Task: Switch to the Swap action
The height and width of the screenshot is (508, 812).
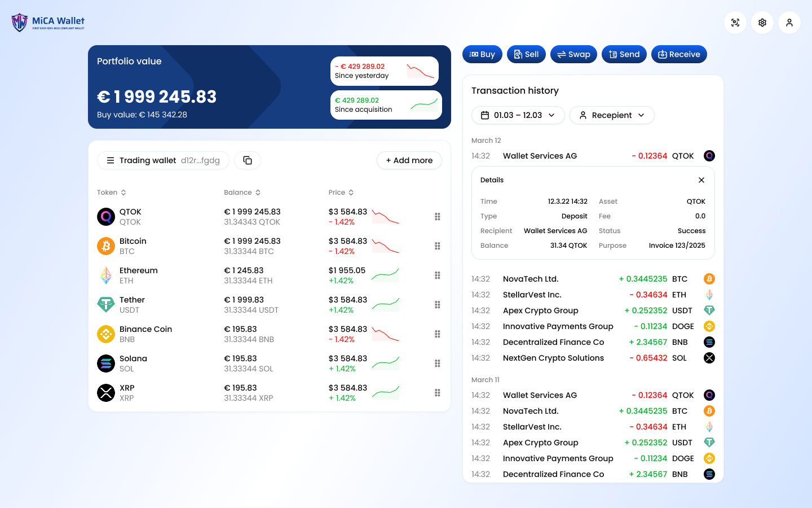Action: pos(573,54)
